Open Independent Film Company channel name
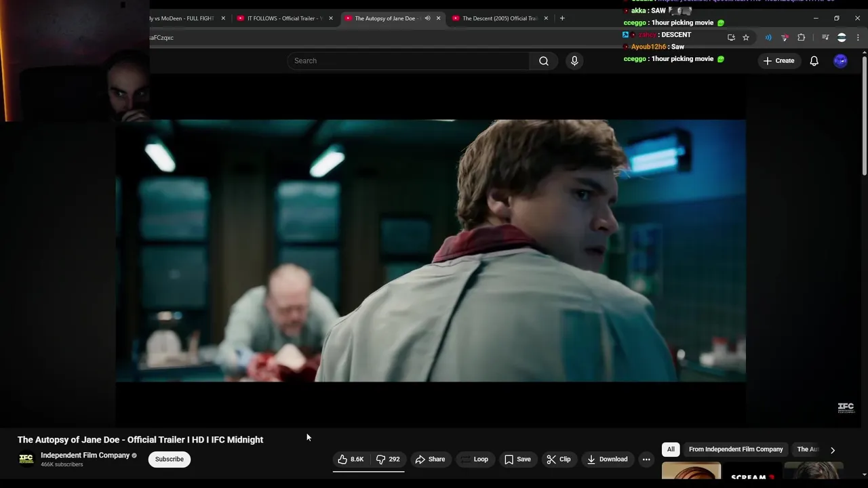Screen dimensions: 868x488 (x=85, y=455)
